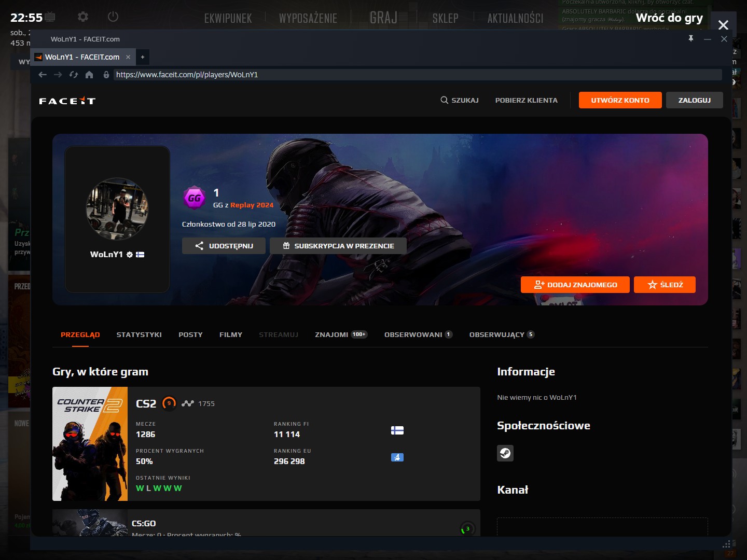Switch to the PRZEGLĄD profile tab
The height and width of the screenshot is (560, 747).
pos(80,335)
